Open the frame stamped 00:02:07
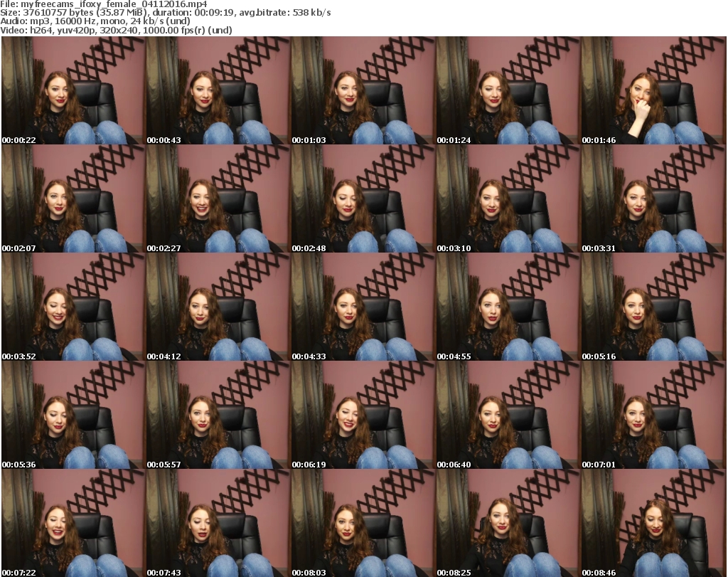This screenshot has height=577, width=728. [x=73, y=198]
